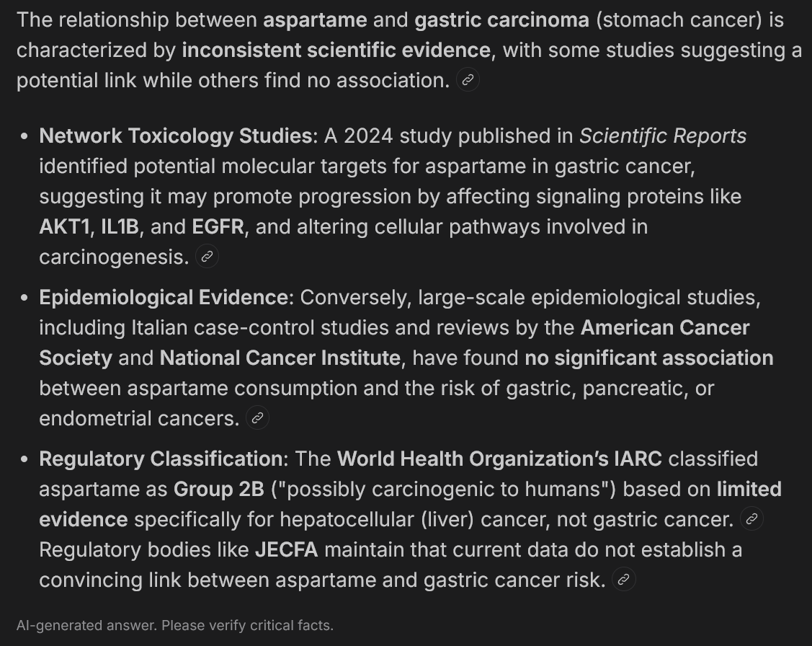Click the bold "EGFR" protein name

218,226
